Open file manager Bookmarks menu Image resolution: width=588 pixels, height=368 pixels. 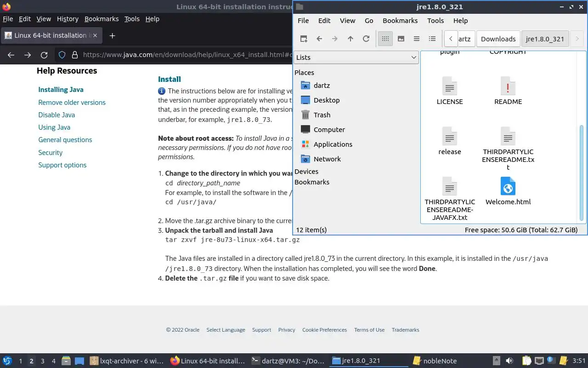(400, 21)
